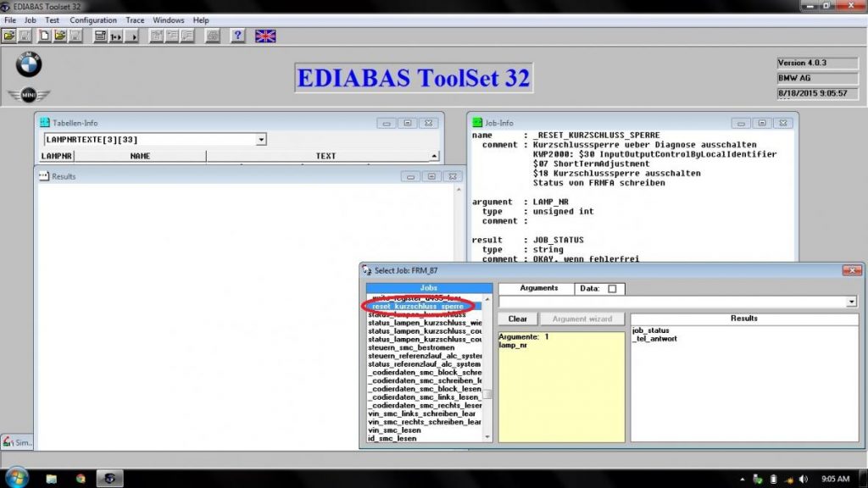Select job _codierdaten_smc_rechts_lesen
This screenshot has width=868, height=488.
[425, 406]
